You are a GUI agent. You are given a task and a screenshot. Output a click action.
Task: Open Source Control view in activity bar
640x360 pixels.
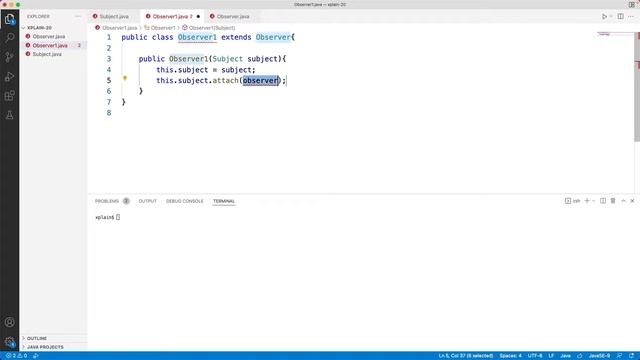point(9,57)
